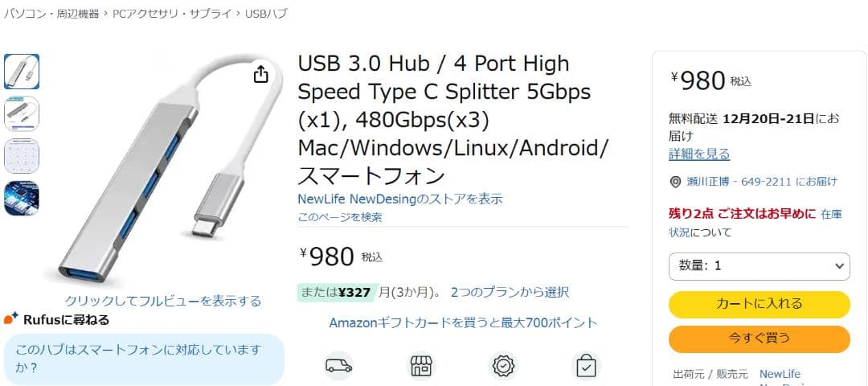The image size is (868, 386).
Task: Click カートに入れる add to cart button
Action: click(x=759, y=304)
